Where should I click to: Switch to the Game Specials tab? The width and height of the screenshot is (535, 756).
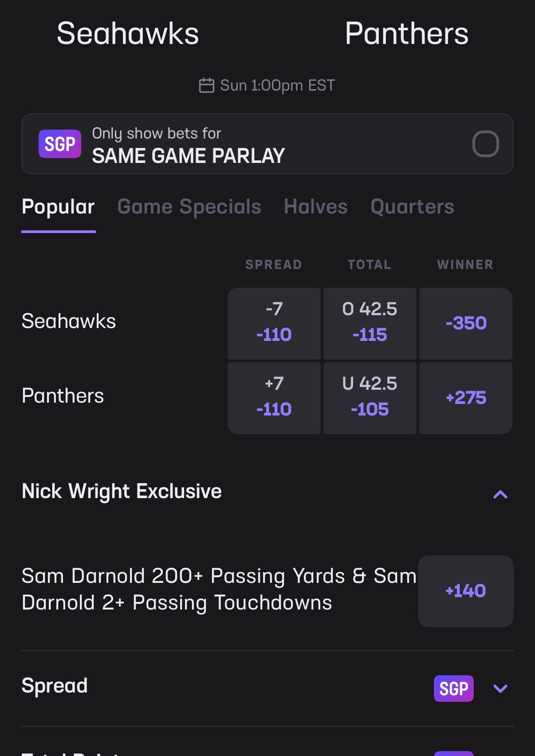pos(189,207)
